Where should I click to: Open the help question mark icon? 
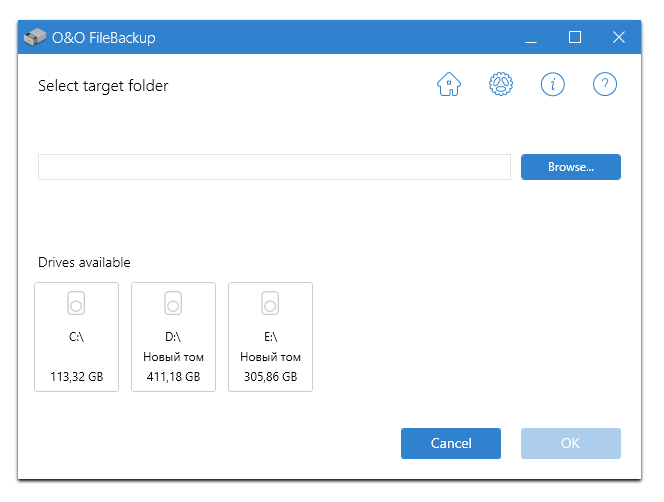605,84
